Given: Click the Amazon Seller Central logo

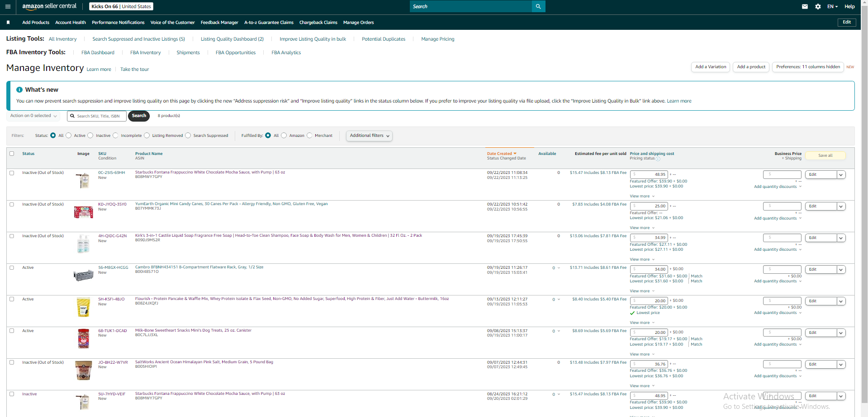Looking at the screenshot, I should tap(49, 6).
